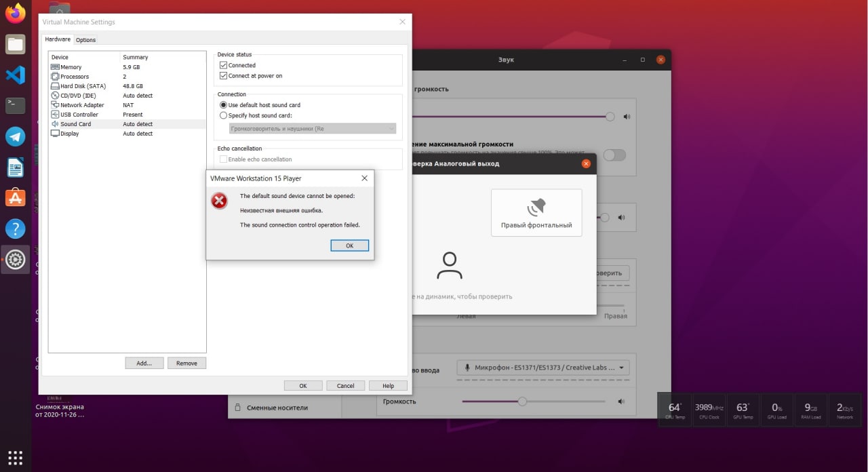Open Telegram from the dock
868x472 pixels.
tap(15, 136)
